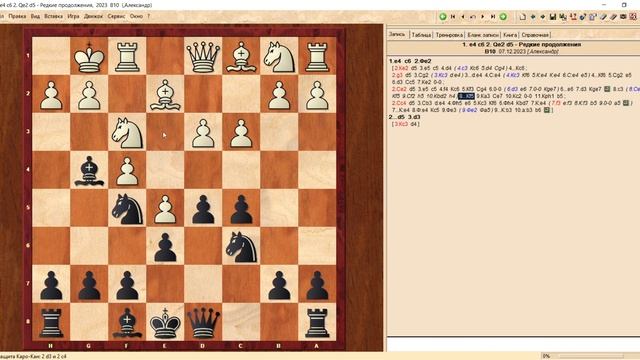The image size is (640, 360).
Task: Click the blue round toolbar icon
Action: 583,17
